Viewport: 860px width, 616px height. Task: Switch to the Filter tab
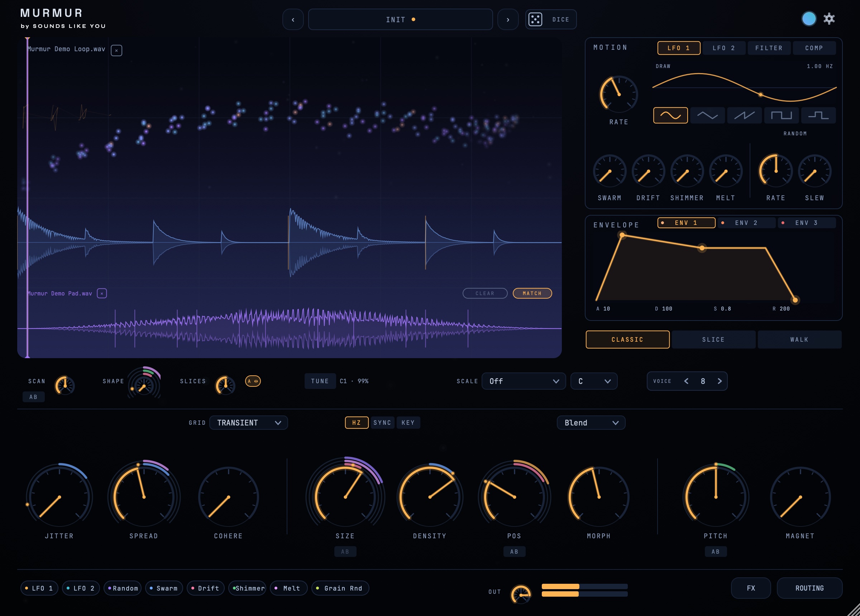[x=769, y=48]
